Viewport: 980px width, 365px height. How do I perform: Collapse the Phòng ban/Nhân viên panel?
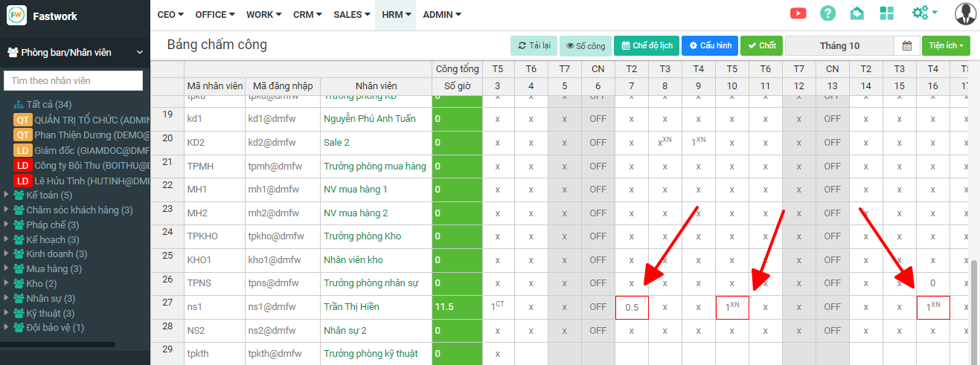[x=139, y=53]
